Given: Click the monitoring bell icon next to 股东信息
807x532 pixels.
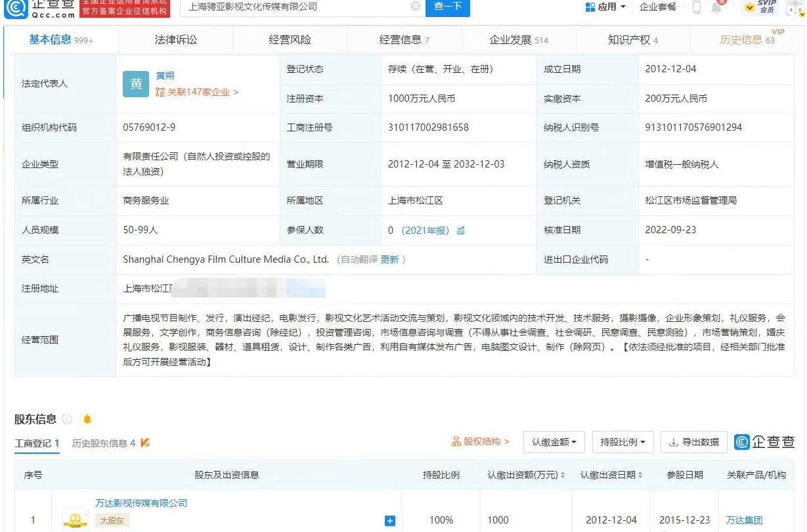Looking at the screenshot, I should (x=87, y=420).
